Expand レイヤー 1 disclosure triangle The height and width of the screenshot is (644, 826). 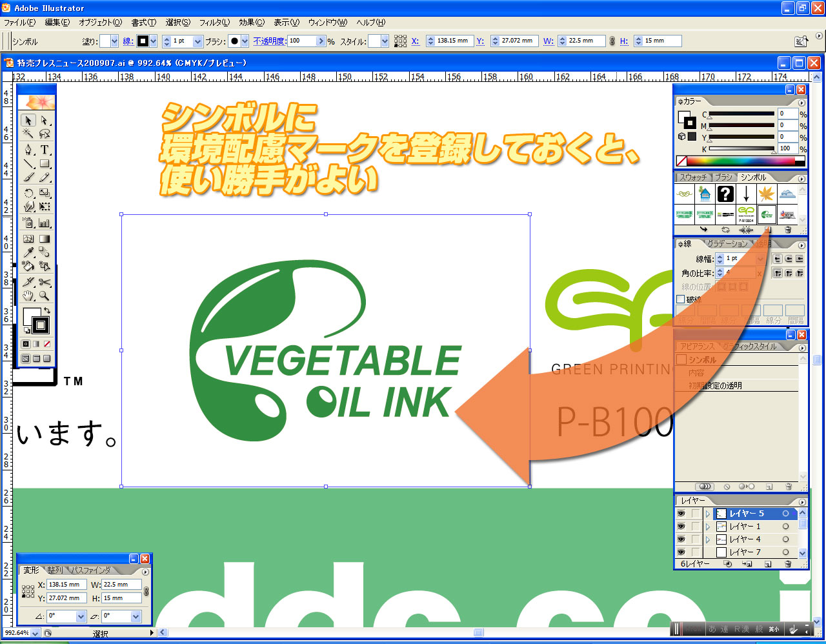(708, 527)
